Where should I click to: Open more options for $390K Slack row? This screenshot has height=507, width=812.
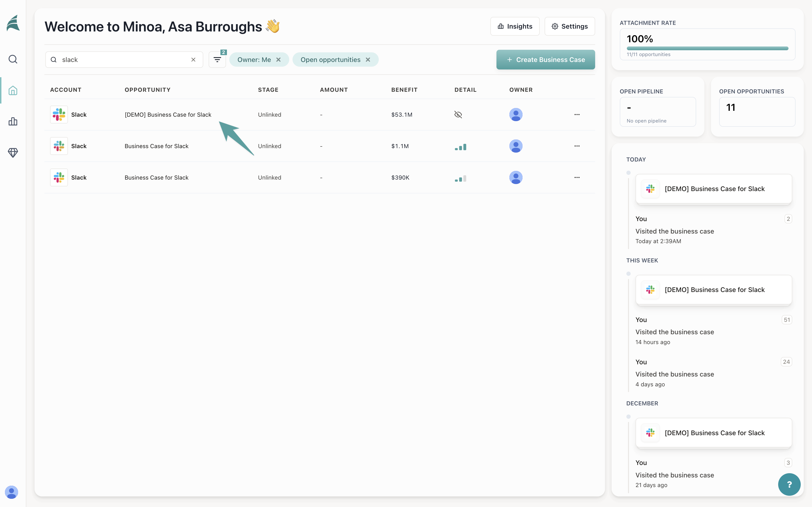click(x=577, y=178)
